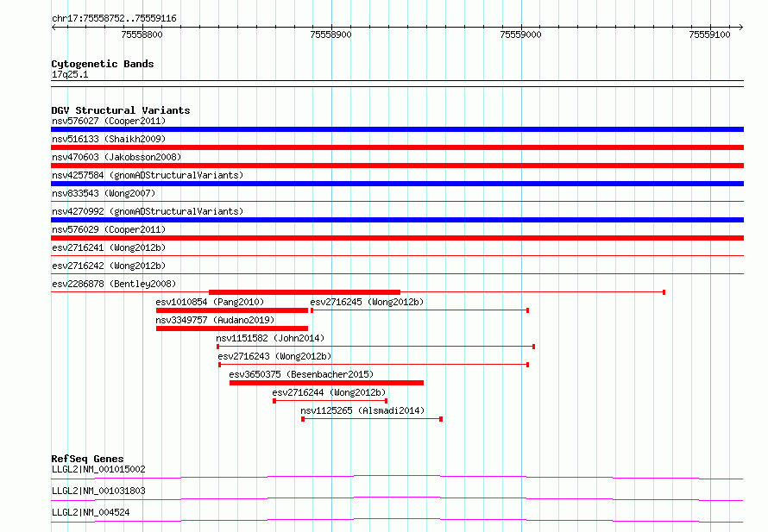This screenshot has width=768, height=532.
Task: Click ruler position 75558800
Action: [142, 34]
